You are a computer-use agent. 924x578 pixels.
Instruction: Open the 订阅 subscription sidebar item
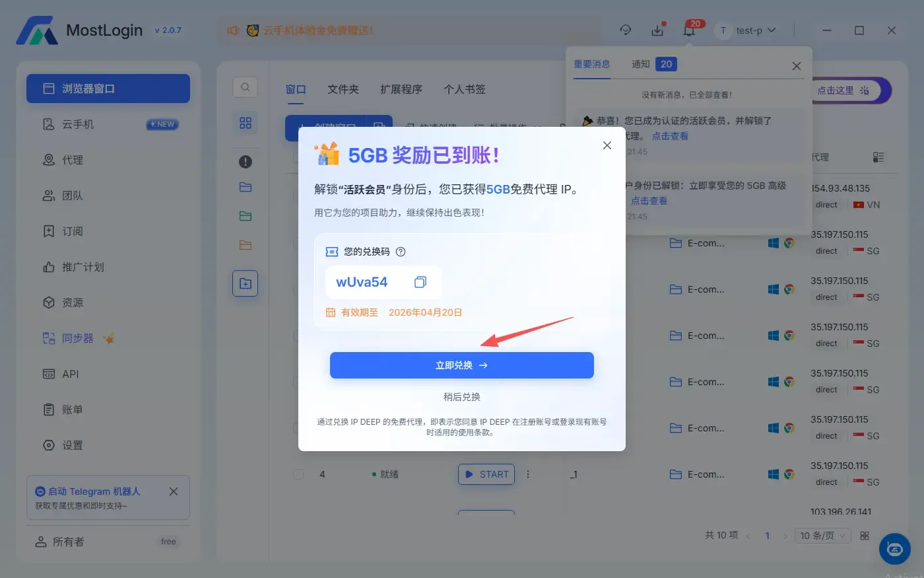[x=108, y=231]
